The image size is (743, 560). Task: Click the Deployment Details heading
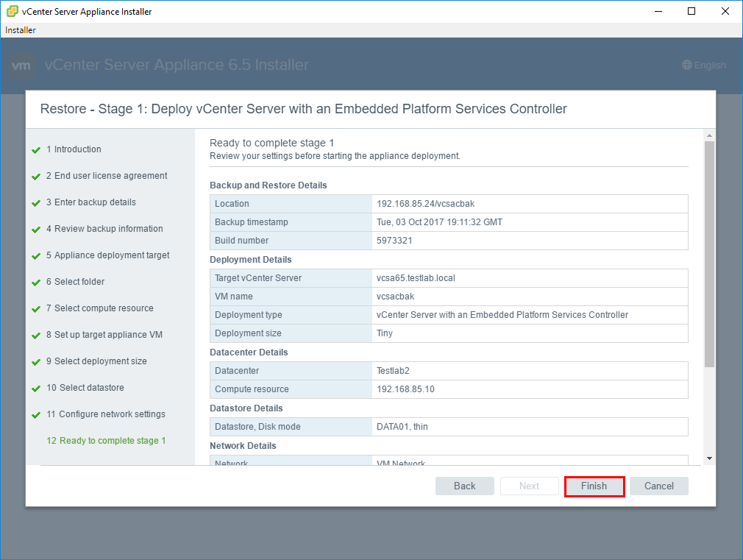pos(251,260)
